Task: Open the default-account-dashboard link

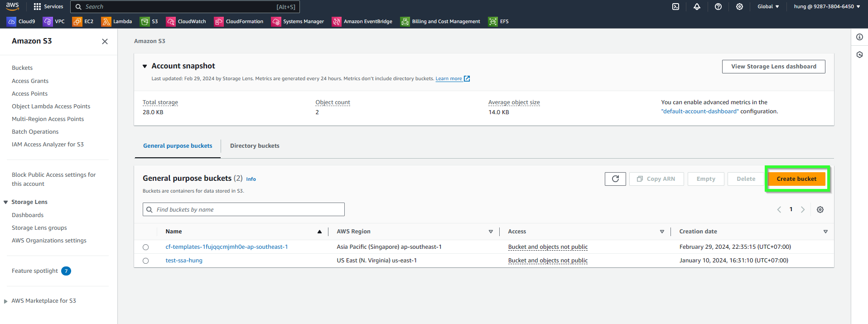Action: [699, 111]
